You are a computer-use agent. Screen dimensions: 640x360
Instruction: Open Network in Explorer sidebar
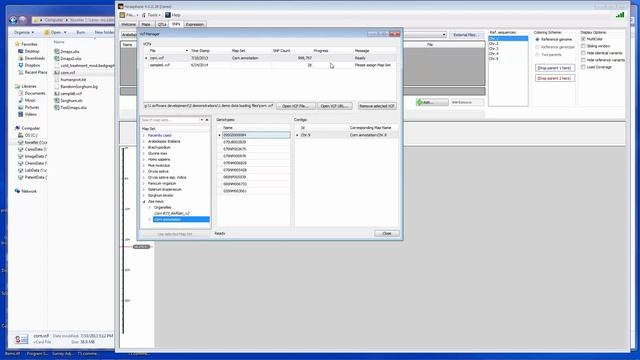[x=29, y=191]
